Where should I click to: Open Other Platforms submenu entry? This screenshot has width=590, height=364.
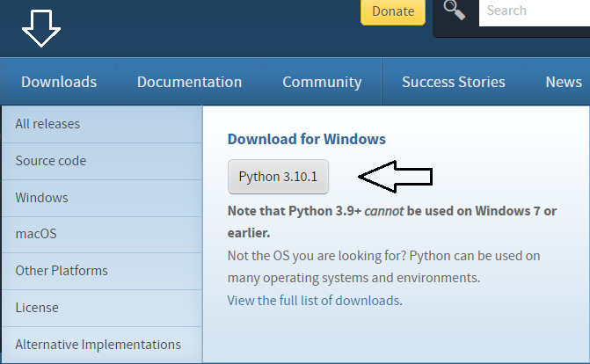[62, 271]
